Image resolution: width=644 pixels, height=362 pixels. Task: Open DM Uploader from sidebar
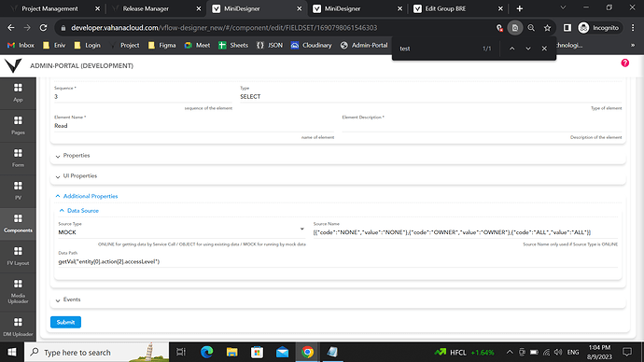18,327
